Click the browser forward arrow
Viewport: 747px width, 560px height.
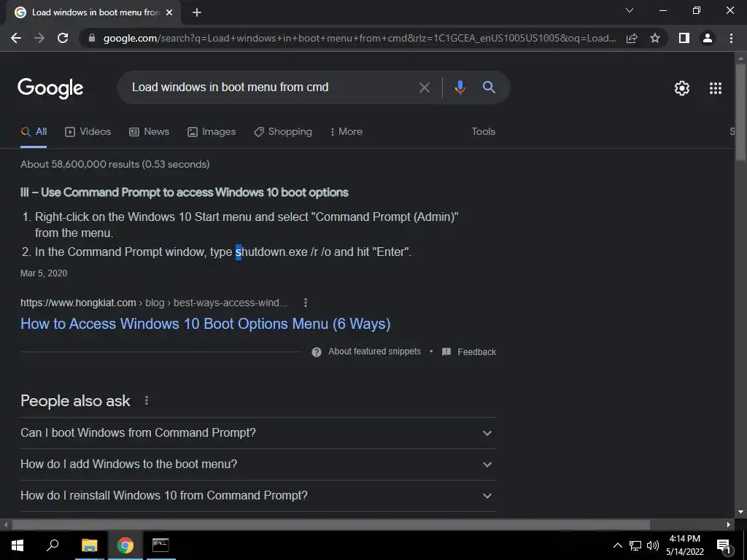(x=39, y=38)
